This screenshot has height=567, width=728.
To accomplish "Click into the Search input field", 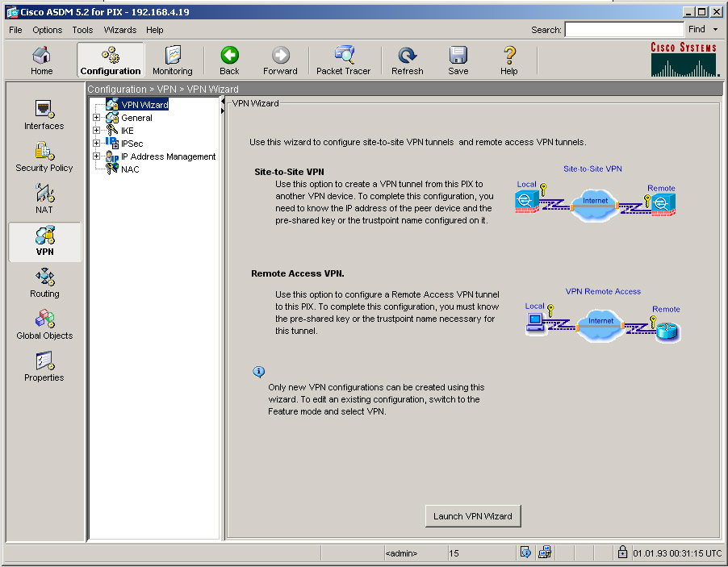I will point(624,30).
